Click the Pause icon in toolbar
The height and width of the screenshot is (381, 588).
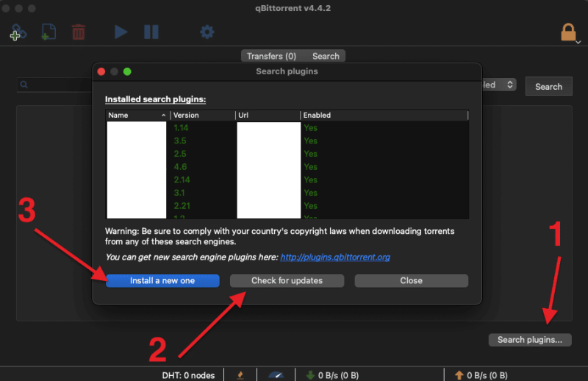click(x=151, y=32)
